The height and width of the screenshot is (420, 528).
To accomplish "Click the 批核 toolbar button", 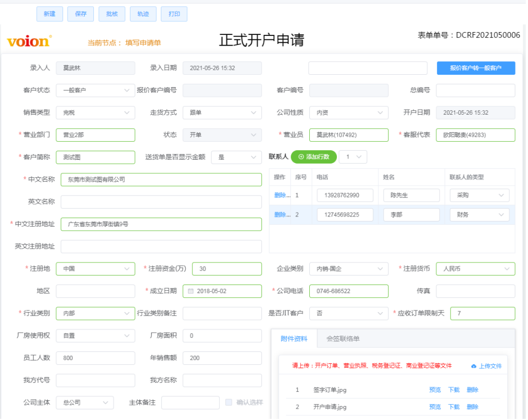I will point(112,14).
